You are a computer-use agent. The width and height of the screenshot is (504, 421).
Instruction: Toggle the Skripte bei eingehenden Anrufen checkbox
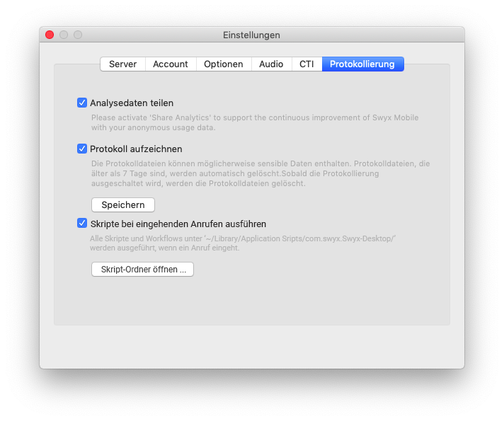click(82, 224)
